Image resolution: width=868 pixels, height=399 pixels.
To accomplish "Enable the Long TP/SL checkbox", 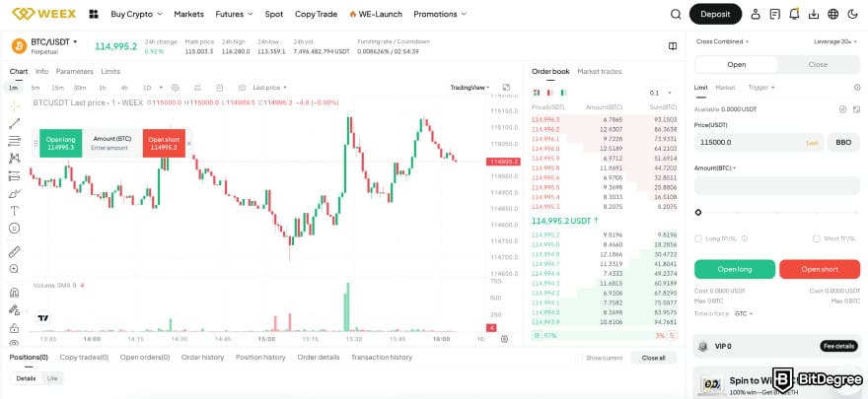I will click(x=698, y=238).
